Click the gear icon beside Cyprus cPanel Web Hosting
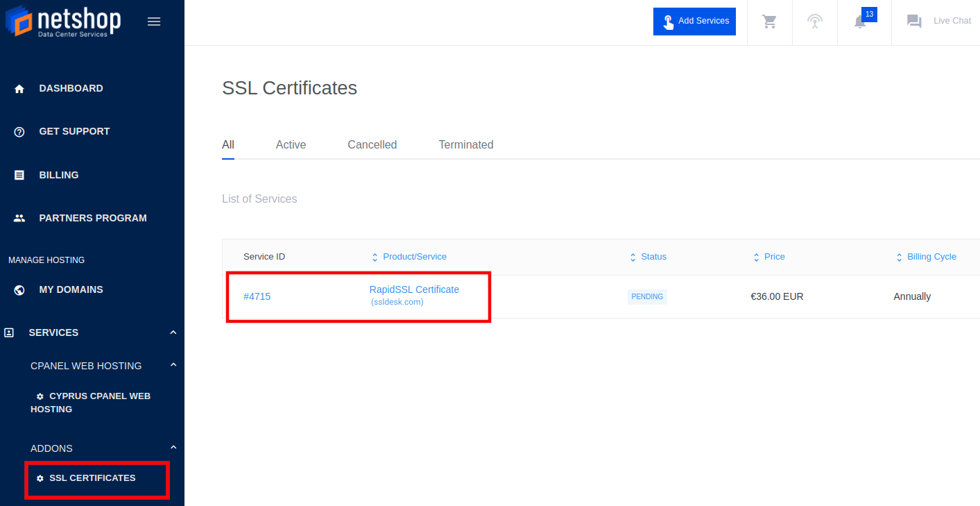Image resolution: width=980 pixels, height=506 pixels. point(40,396)
